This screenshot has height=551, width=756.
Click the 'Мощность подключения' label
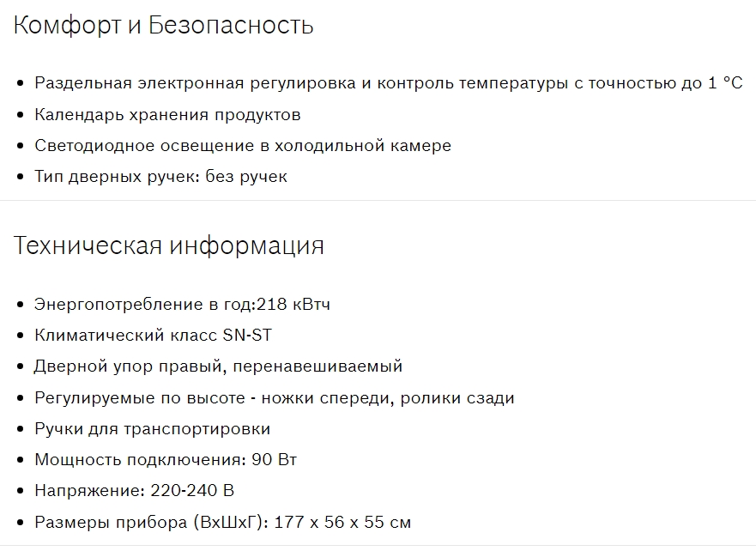pyautogui.click(x=139, y=459)
